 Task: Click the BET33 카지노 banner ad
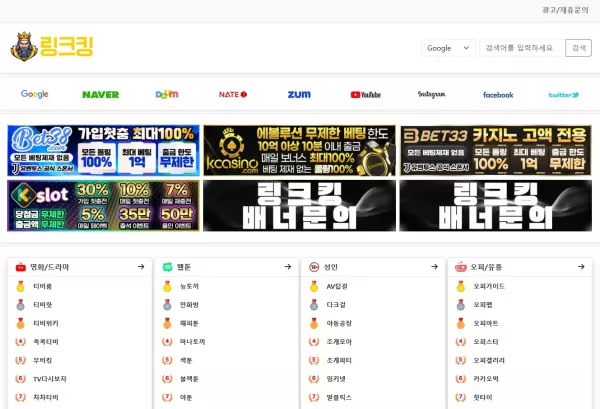pos(496,150)
